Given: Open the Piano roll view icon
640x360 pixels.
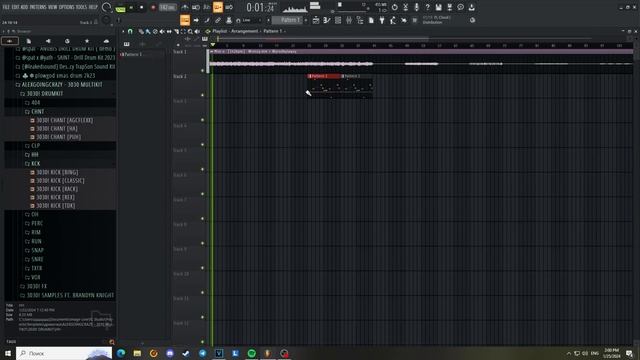Looking at the screenshot, I should coord(327,20).
